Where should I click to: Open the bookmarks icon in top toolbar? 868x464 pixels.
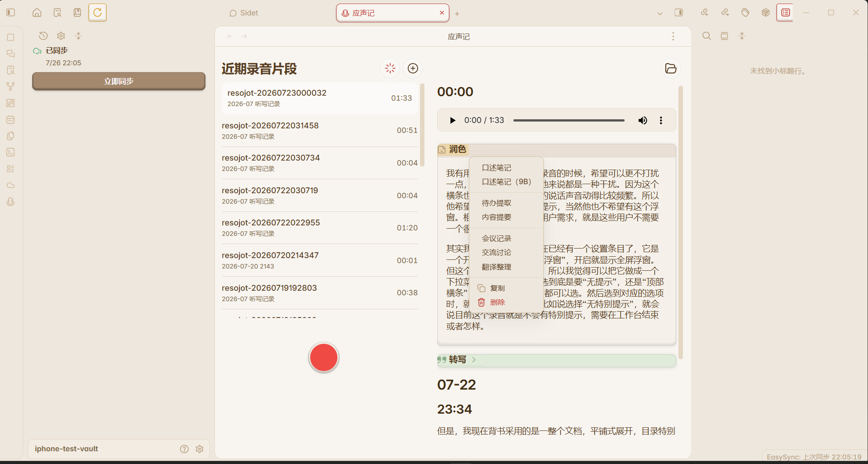pyautogui.click(x=77, y=13)
